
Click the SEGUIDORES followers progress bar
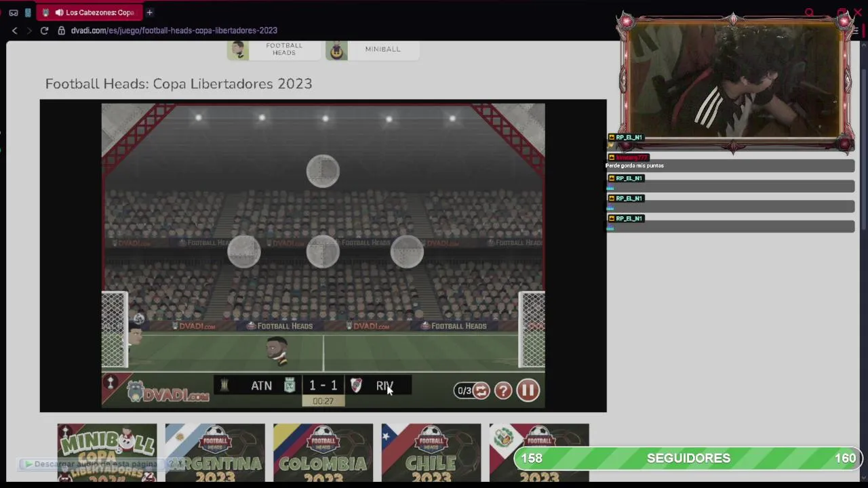(688, 458)
